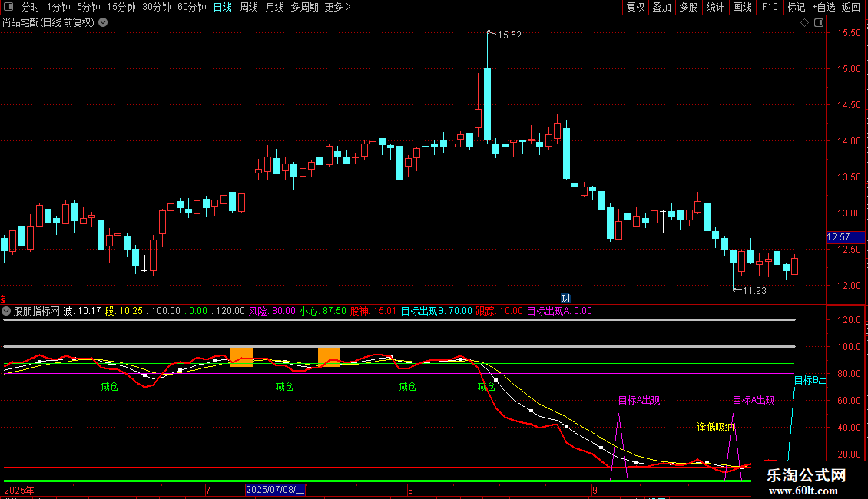Expand the 更多 periods menu

point(337,7)
